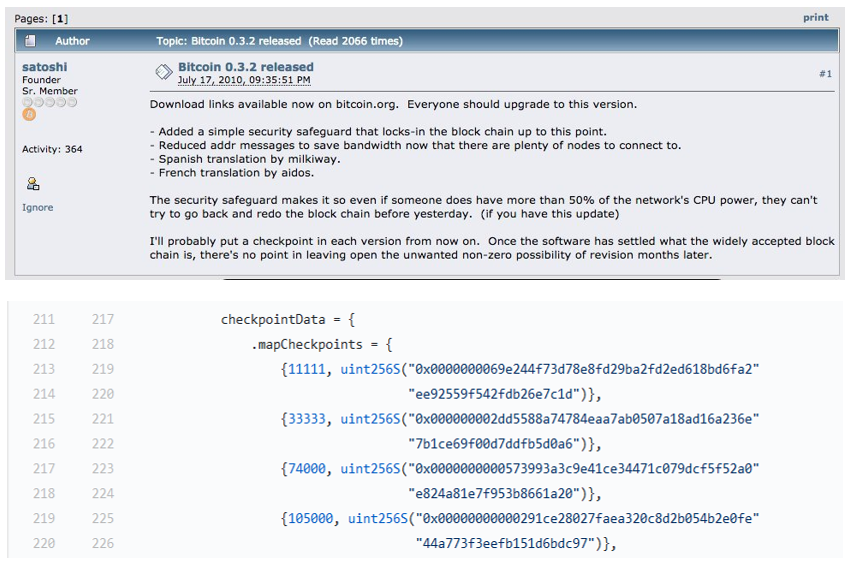Screen dimensions: 852x563
Task: Click checkpoint height 74000 in code
Action: tap(306, 468)
